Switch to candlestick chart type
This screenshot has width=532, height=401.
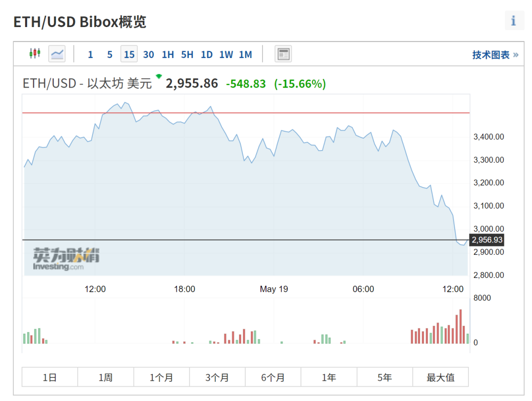click(x=34, y=54)
